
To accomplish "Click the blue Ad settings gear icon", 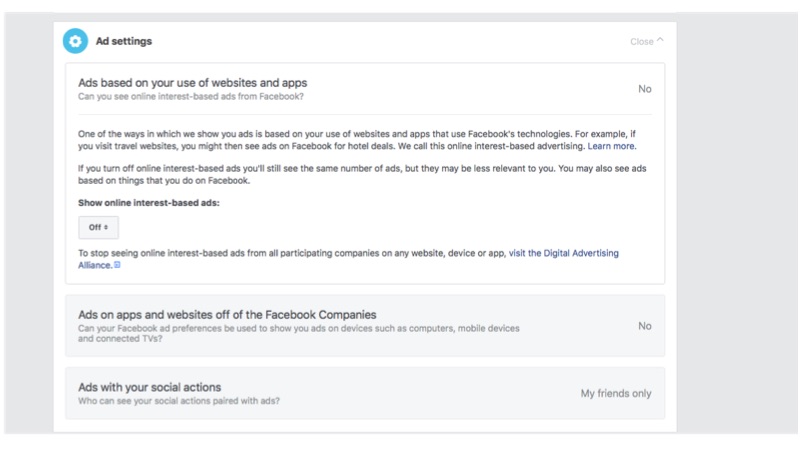I will click(x=75, y=41).
